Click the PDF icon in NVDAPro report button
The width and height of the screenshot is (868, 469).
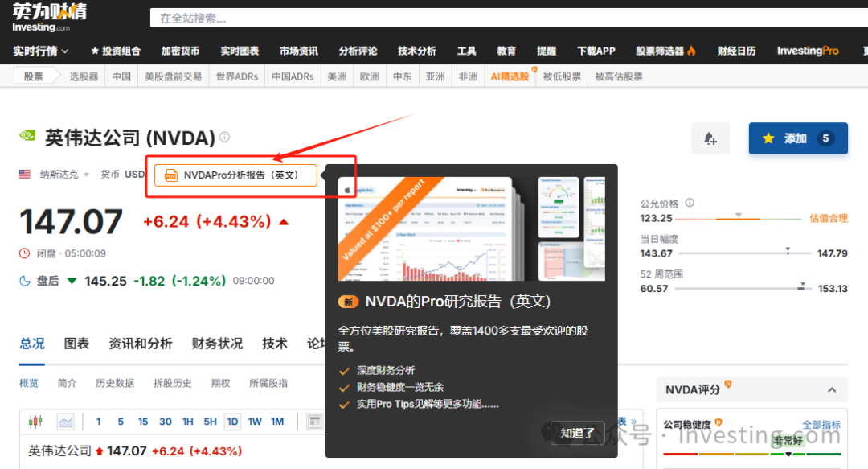(170, 175)
